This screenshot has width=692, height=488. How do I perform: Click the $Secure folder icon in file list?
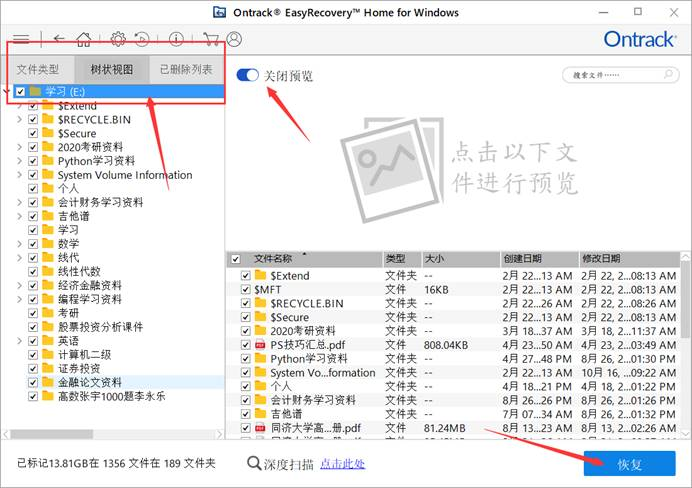click(x=260, y=317)
